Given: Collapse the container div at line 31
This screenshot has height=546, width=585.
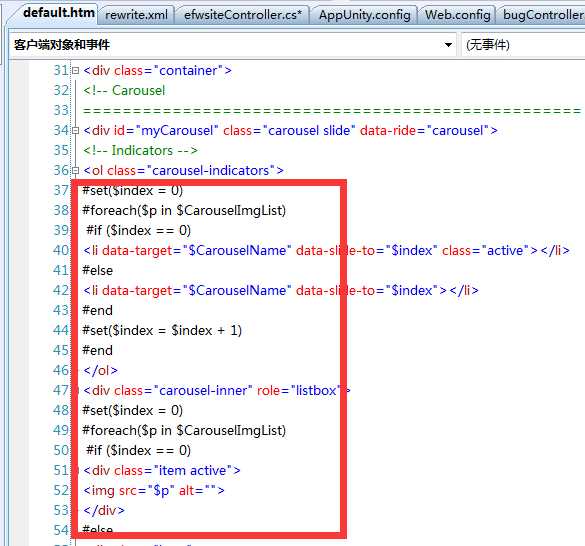Looking at the screenshot, I should [75, 70].
